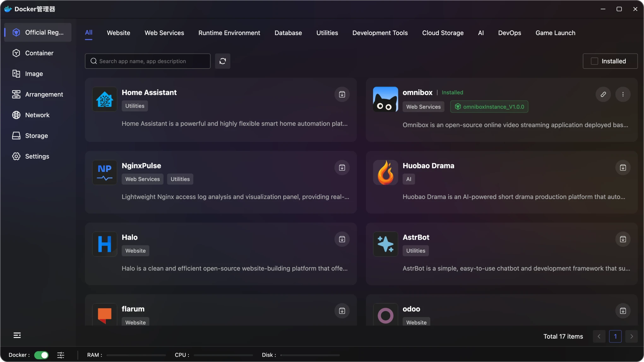
Task: Open omnibox more options menu
Action: (x=623, y=94)
